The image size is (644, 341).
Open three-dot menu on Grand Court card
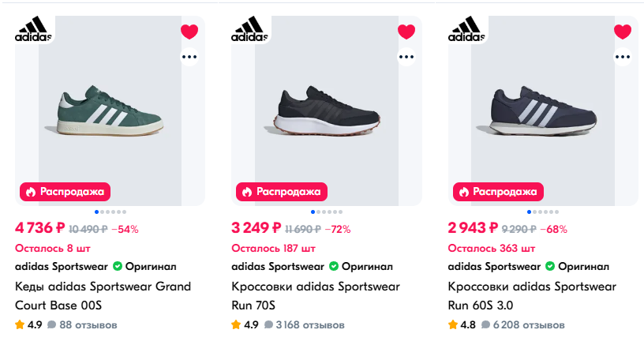tap(189, 57)
